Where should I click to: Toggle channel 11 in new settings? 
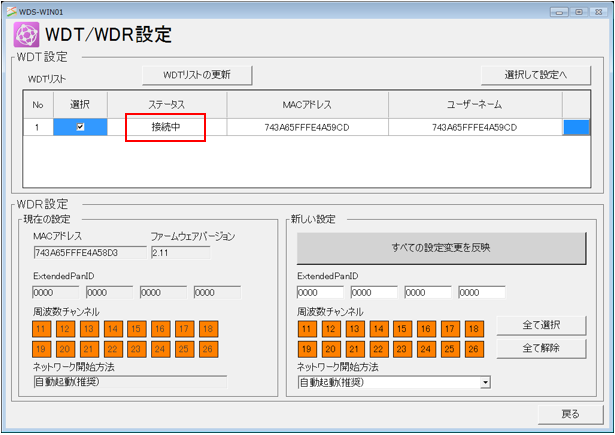pyautogui.click(x=307, y=328)
